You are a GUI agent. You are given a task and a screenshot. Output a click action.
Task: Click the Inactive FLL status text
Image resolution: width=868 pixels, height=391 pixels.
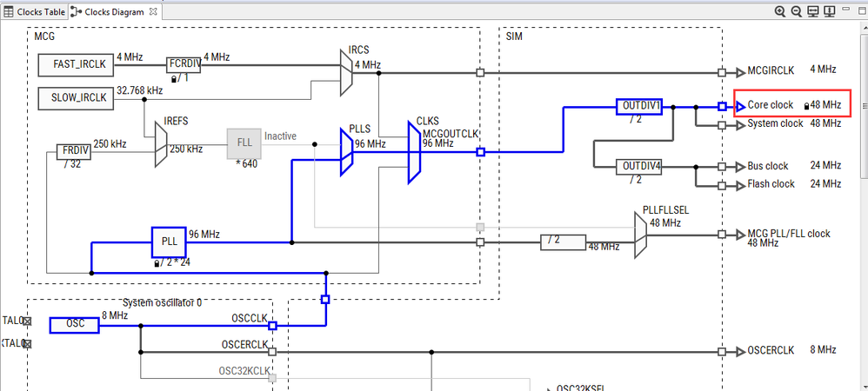click(x=280, y=136)
